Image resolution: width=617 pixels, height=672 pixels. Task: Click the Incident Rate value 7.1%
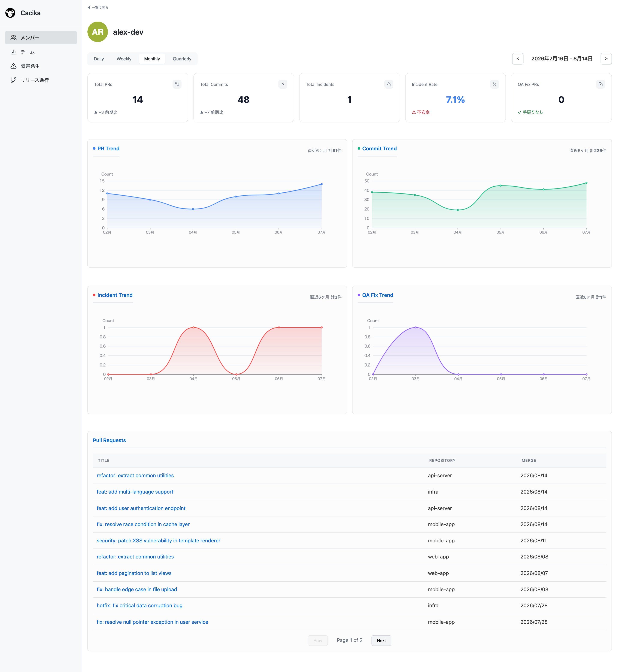click(455, 99)
